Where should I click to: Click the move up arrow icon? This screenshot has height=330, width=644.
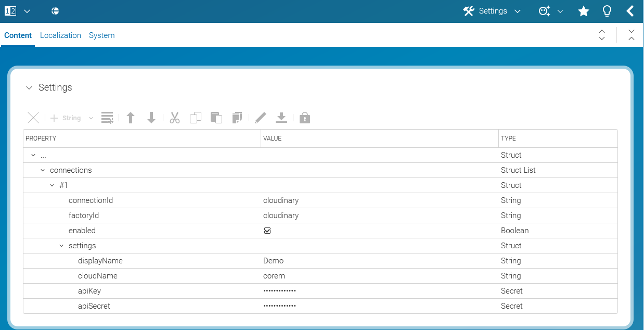[x=131, y=118]
